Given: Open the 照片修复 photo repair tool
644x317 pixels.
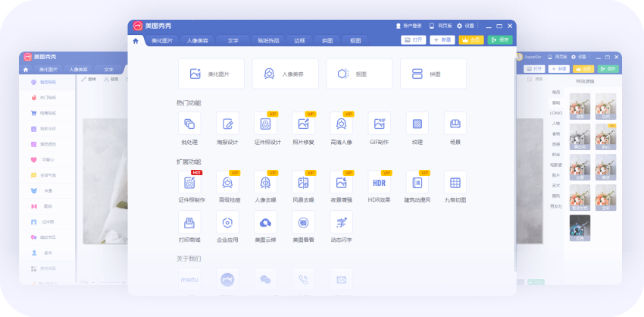Looking at the screenshot, I should point(303,124).
